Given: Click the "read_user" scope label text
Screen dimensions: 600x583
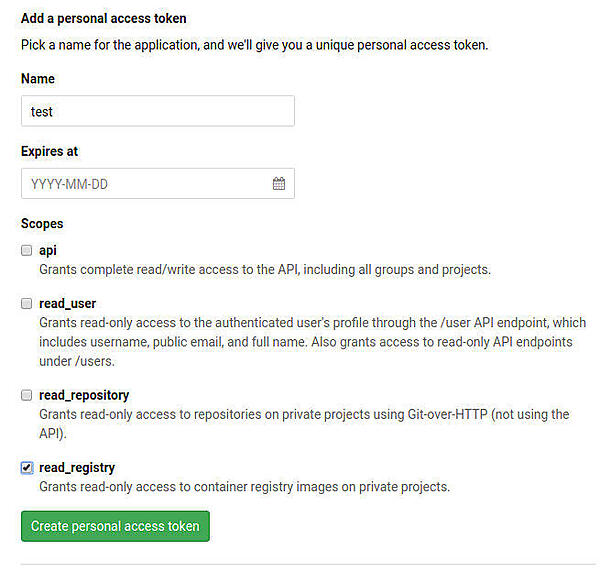Looking at the screenshot, I should pyautogui.click(x=67, y=303).
